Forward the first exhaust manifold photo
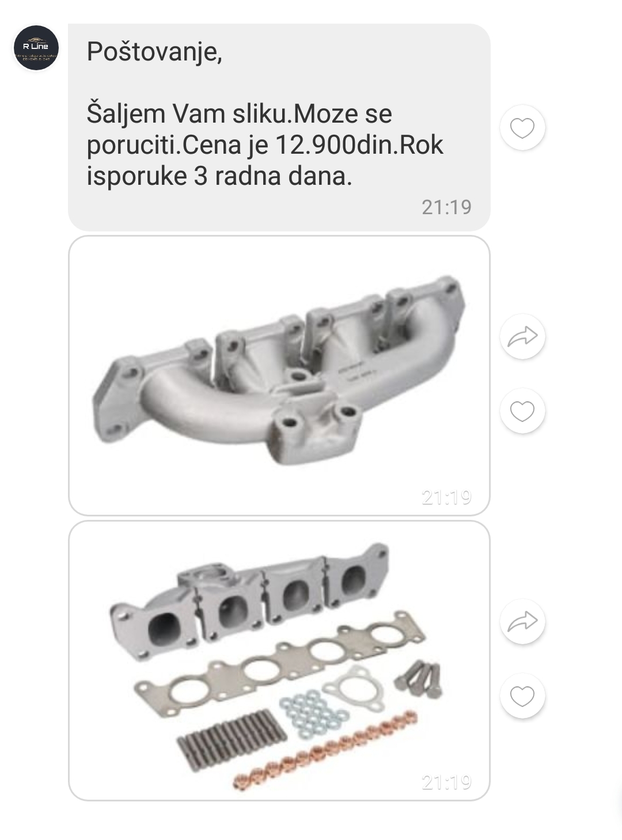The width and height of the screenshot is (622, 840). tap(522, 337)
